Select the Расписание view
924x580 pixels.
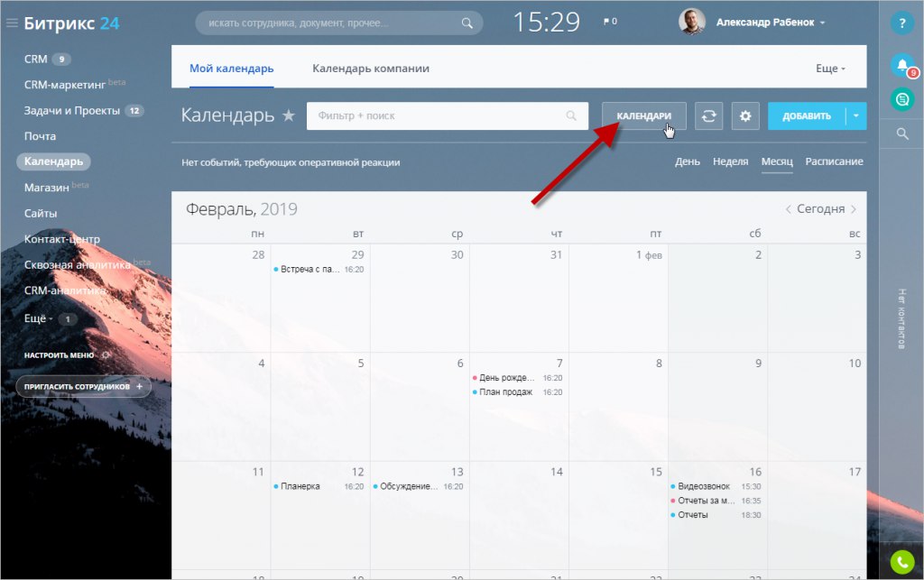(834, 161)
